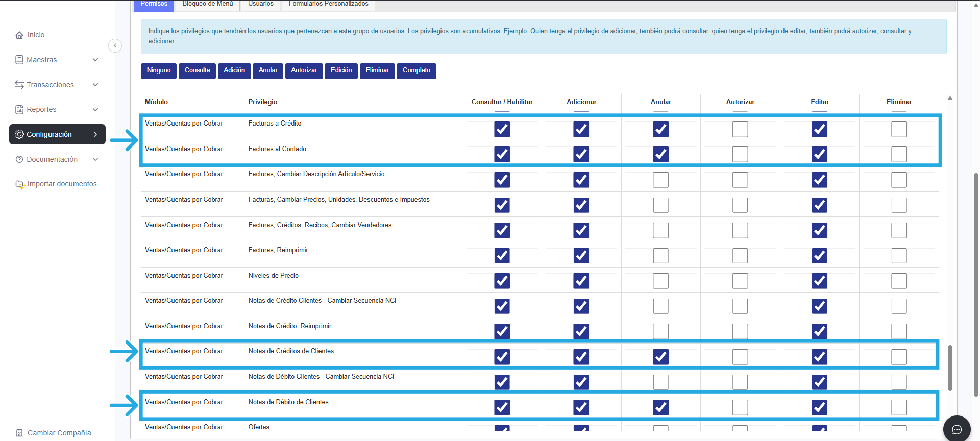This screenshot has height=441, width=980.
Task: Expand the Reportes menu chevron
Action: [95, 110]
